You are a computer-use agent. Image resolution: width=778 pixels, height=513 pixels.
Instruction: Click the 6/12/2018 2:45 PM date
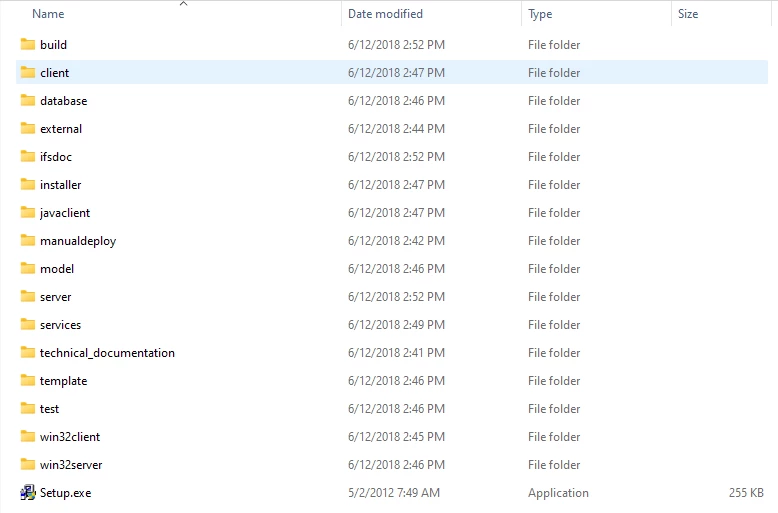click(396, 437)
